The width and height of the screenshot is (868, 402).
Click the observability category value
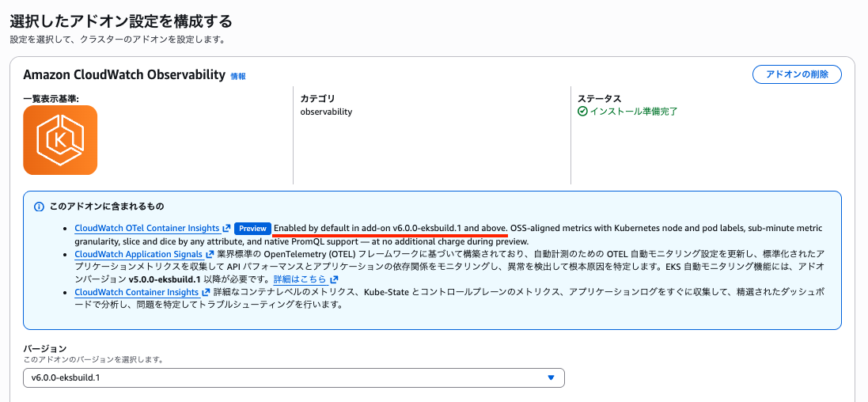[x=326, y=112]
